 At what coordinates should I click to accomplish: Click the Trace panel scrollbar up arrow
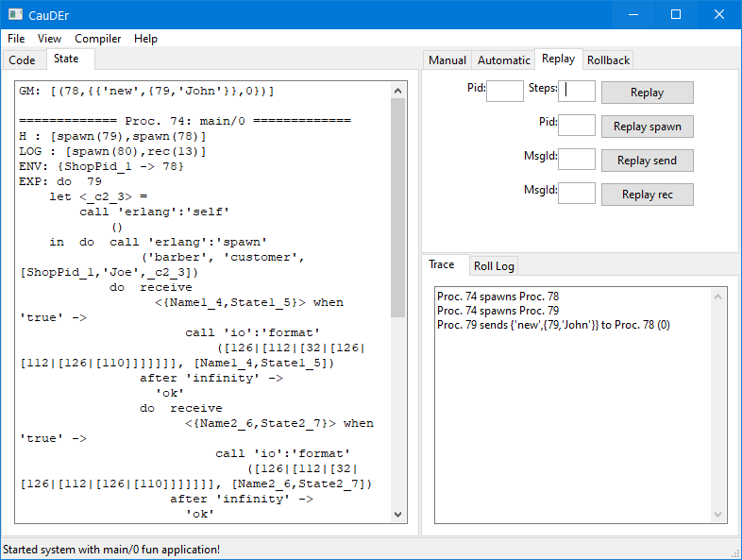click(x=719, y=296)
